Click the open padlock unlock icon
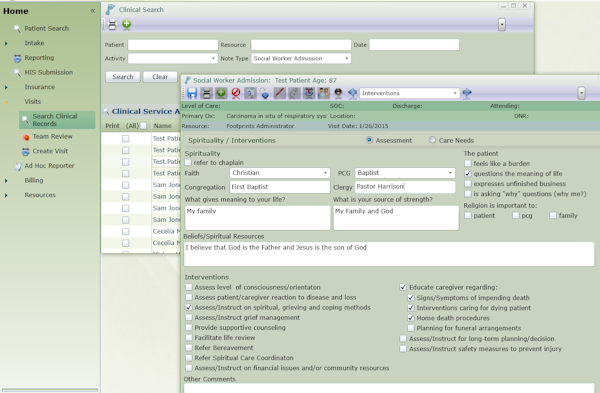Viewport: 600px width, 393px height. tap(264, 93)
